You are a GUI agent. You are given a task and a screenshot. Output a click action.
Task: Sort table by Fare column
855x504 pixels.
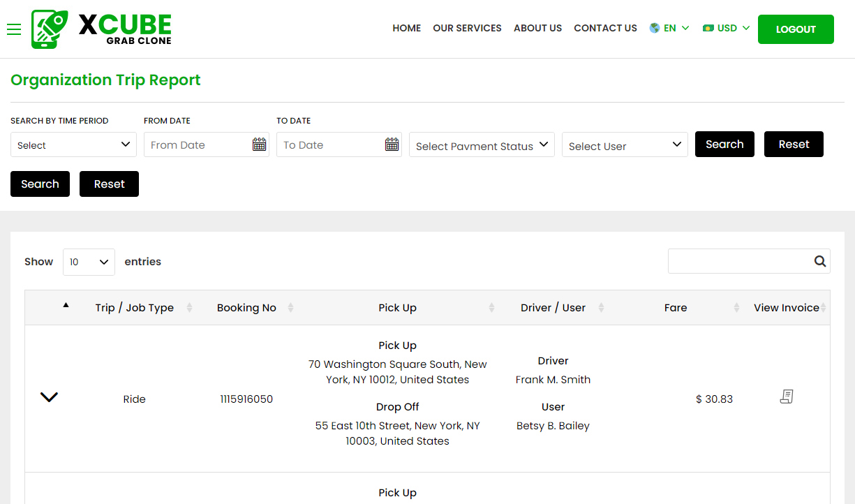[x=676, y=308]
